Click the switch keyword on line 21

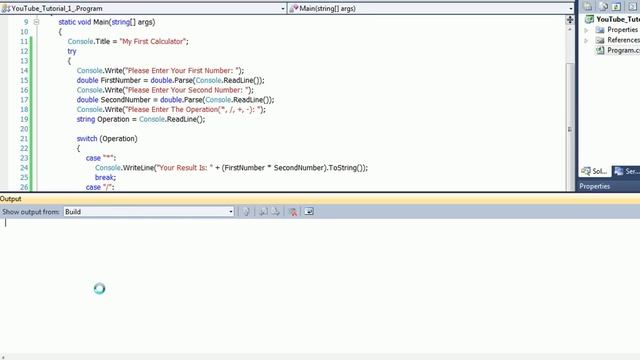pyautogui.click(x=87, y=139)
